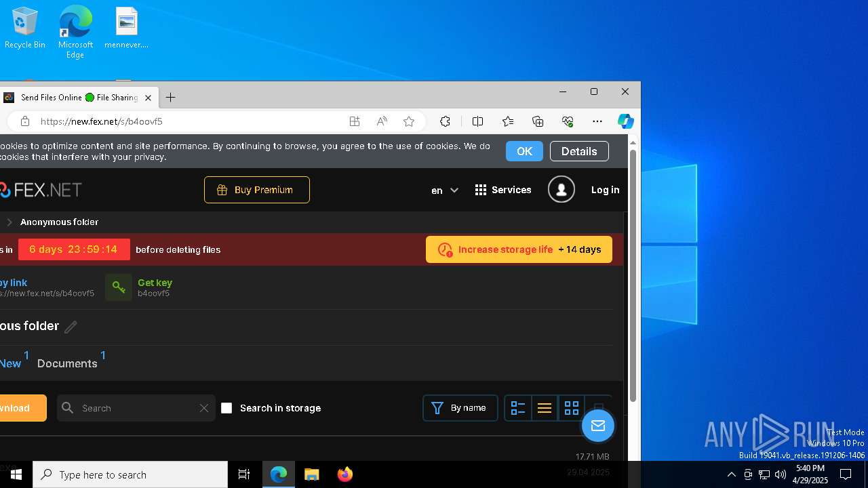Screen dimensions: 868x488
Task: Add this page to favorites with star icon
Action: (x=409, y=121)
